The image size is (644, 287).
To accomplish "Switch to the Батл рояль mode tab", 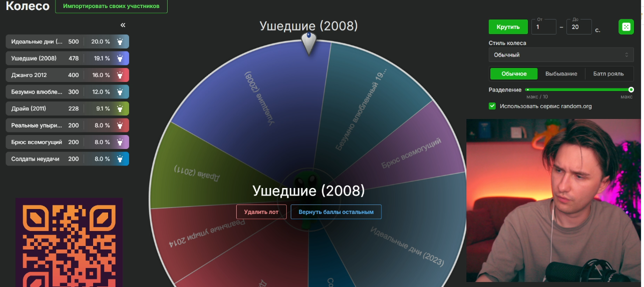I will [x=608, y=74].
